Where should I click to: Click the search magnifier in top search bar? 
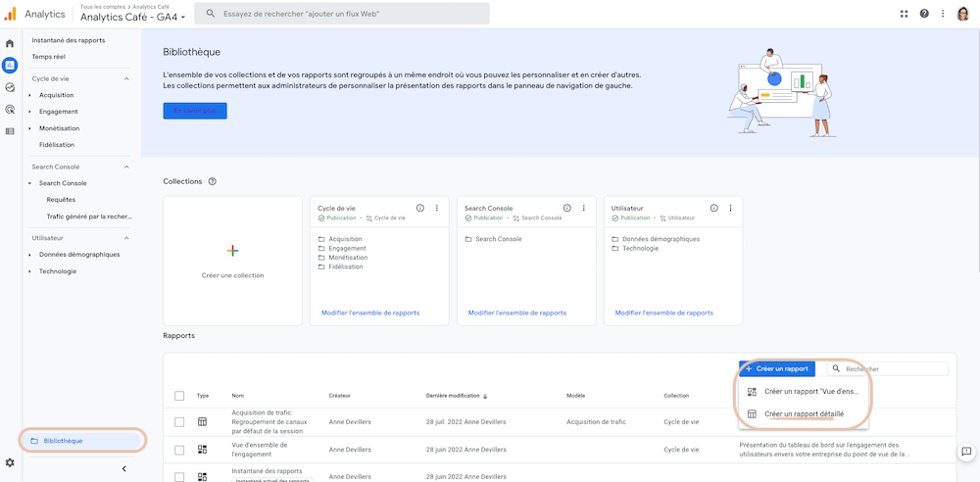[x=211, y=13]
